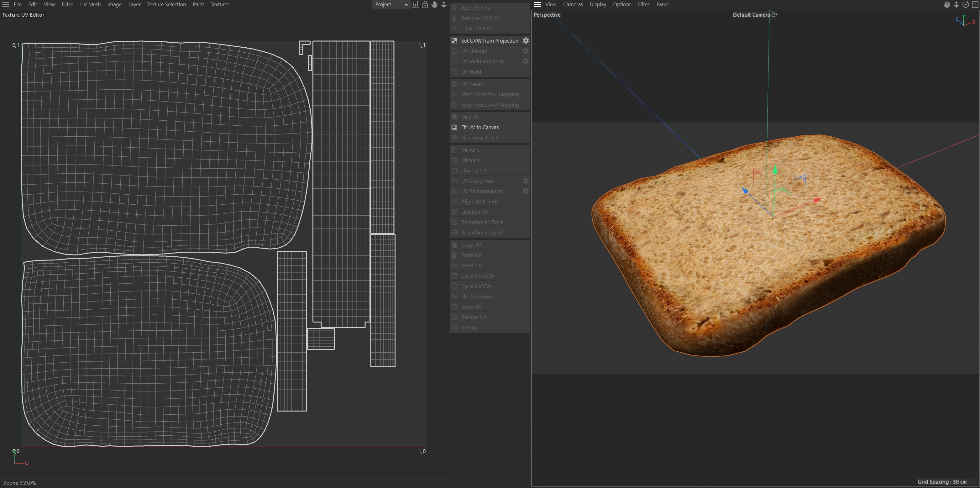Image resolution: width=980 pixels, height=488 pixels.
Task: Click the viewport pan hand icon
Action: [947, 5]
